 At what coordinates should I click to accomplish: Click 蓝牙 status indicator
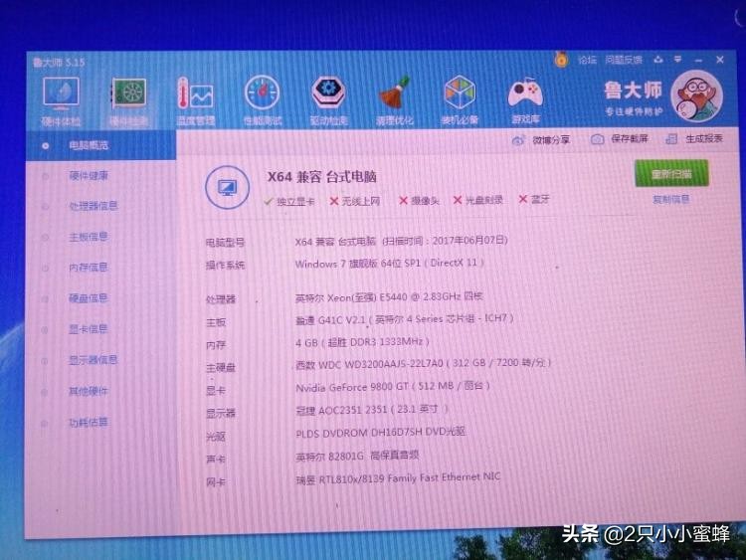534,199
